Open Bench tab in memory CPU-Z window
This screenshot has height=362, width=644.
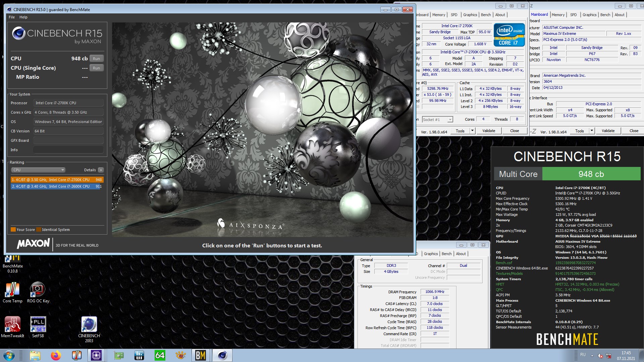[446, 254]
